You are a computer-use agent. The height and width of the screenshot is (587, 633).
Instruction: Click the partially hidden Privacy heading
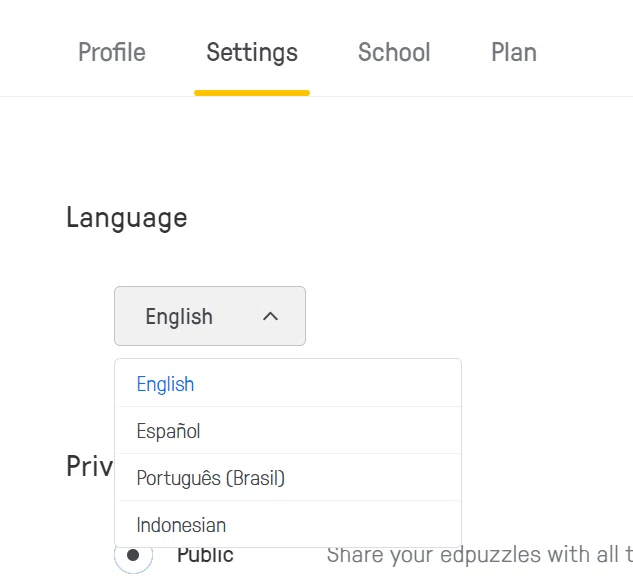point(90,466)
